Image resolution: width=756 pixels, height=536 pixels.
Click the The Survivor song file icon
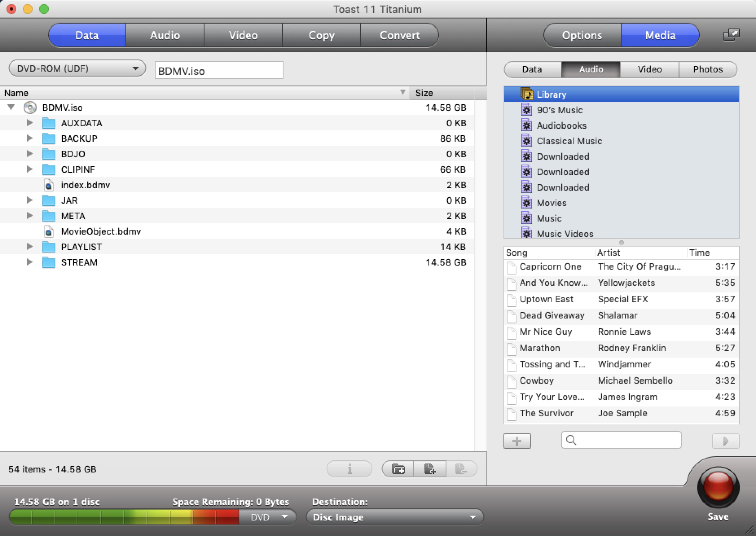point(511,414)
